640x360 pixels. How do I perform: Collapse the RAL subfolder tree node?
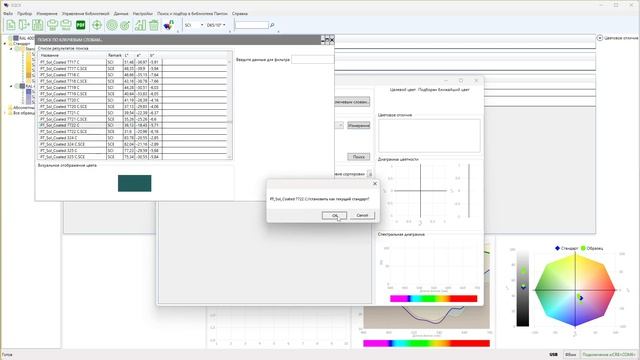[x=11, y=86]
